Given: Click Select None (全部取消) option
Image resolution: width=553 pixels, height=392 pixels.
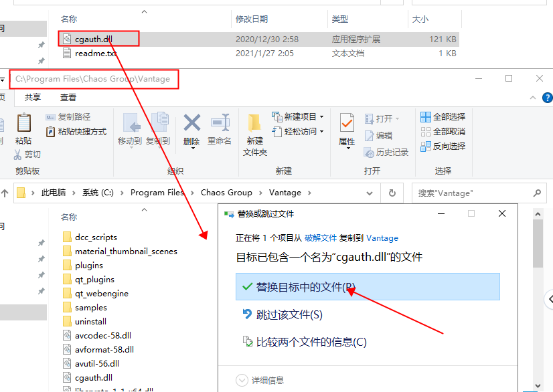Looking at the screenshot, I should click(x=443, y=132).
